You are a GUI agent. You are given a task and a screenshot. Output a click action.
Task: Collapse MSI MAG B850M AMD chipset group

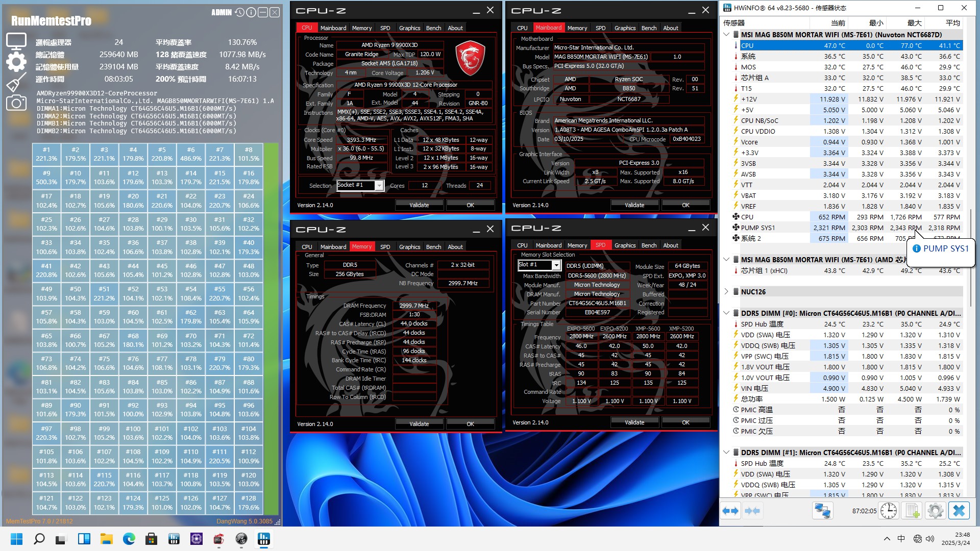click(x=726, y=260)
